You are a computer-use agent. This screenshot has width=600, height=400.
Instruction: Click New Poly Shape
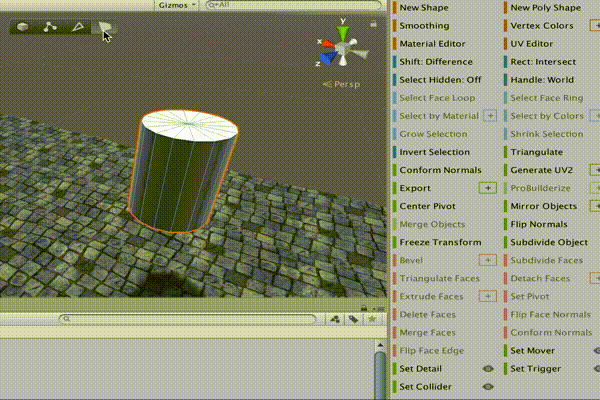546,8
